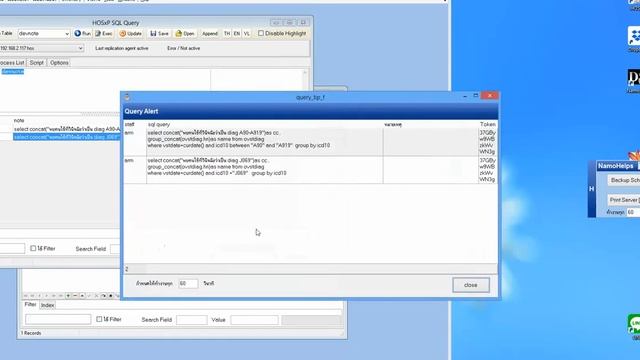Open the devnote table dropdown
Screen dimensions: 640x360
click(67, 33)
